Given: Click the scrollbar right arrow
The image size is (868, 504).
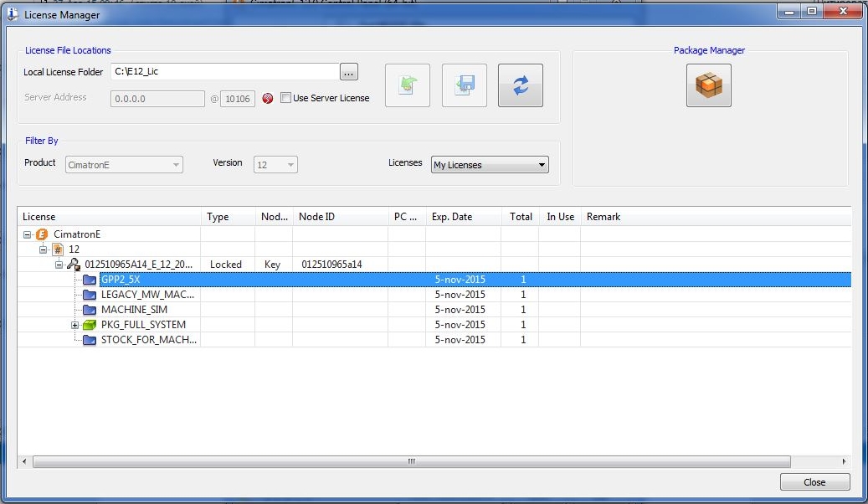Looking at the screenshot, I should click(844, 461).
